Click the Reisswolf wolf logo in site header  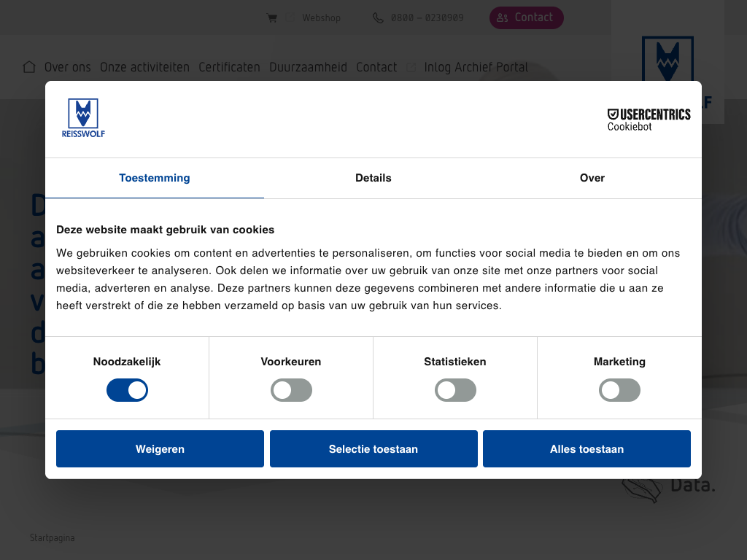tap(667, 62)
